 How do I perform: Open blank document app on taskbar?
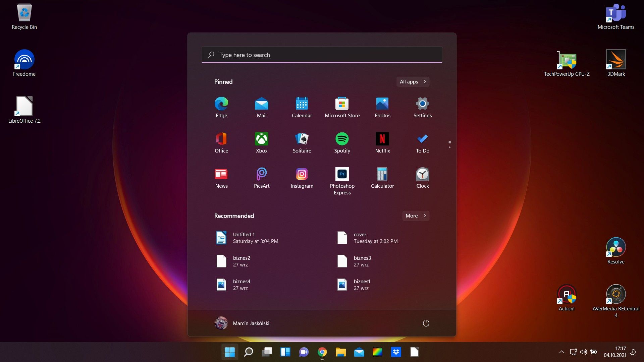414,352
